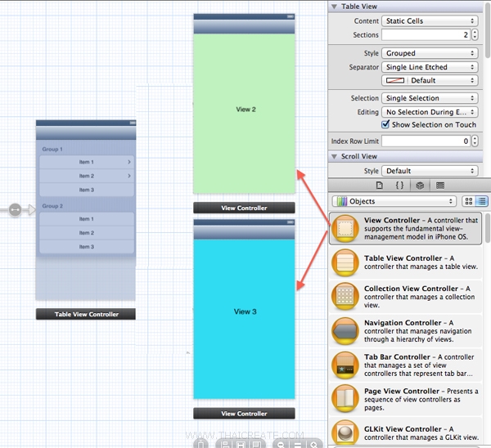The width and height of the screenshot is (491, 448).
Task: Click the Sections stepper arrows
Action: click(x=475, y=34)
